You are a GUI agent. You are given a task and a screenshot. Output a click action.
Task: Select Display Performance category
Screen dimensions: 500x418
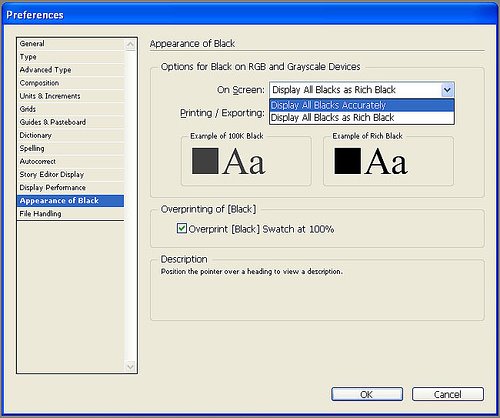(x=70, y=187)
